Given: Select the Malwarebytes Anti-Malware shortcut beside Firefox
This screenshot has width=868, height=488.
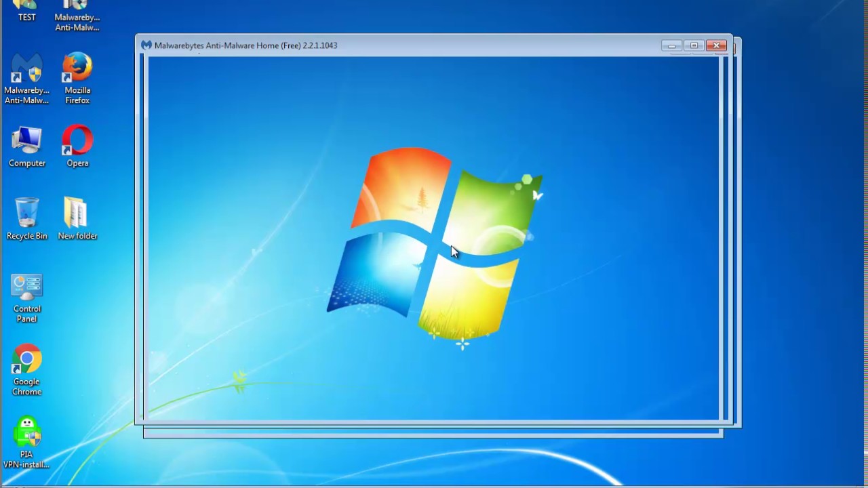Looking at the screenshot, I should point(26,79).
